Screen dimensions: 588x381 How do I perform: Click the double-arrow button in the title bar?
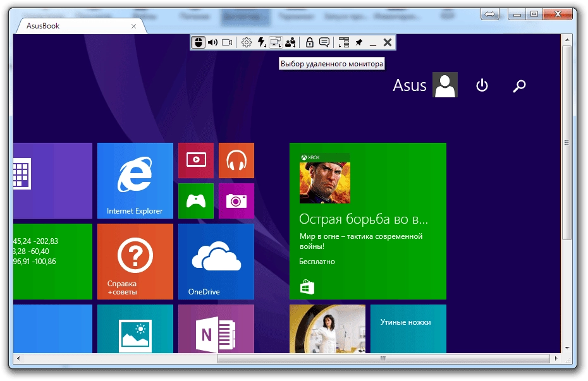tap(490, 15)
